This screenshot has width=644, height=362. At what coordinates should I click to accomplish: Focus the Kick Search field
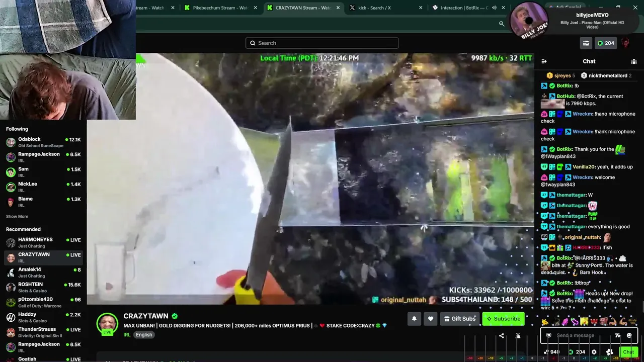tap(322, 43)
